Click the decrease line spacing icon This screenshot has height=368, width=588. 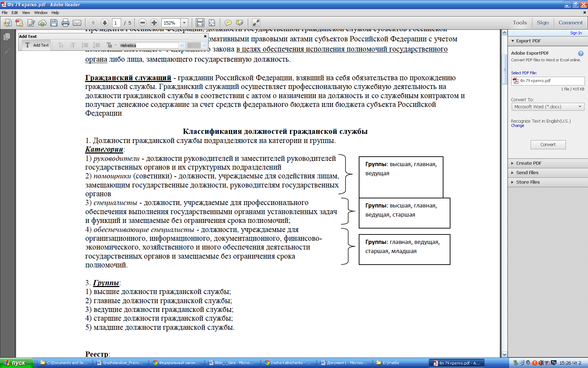pyautogui.click(x=85, y=45)
